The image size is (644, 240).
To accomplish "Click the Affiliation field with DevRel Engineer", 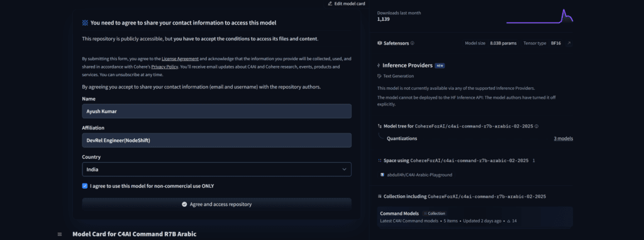I will click(216, 140).
